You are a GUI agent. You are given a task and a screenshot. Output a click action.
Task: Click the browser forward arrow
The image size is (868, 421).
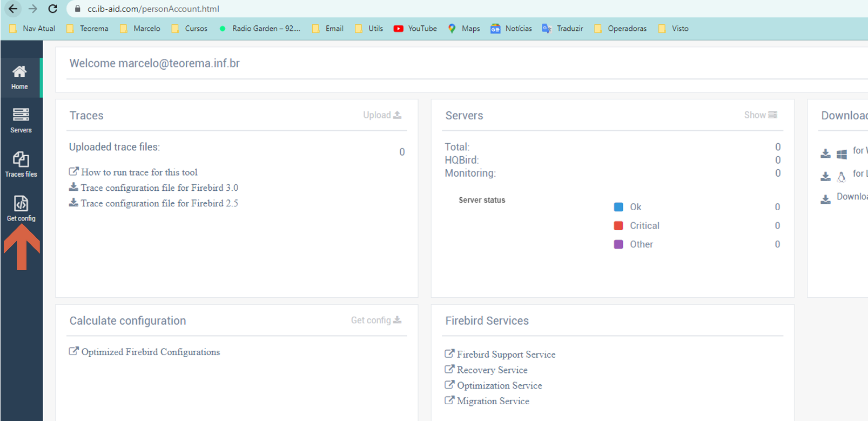pyautogui.click(x=33, y=9)
